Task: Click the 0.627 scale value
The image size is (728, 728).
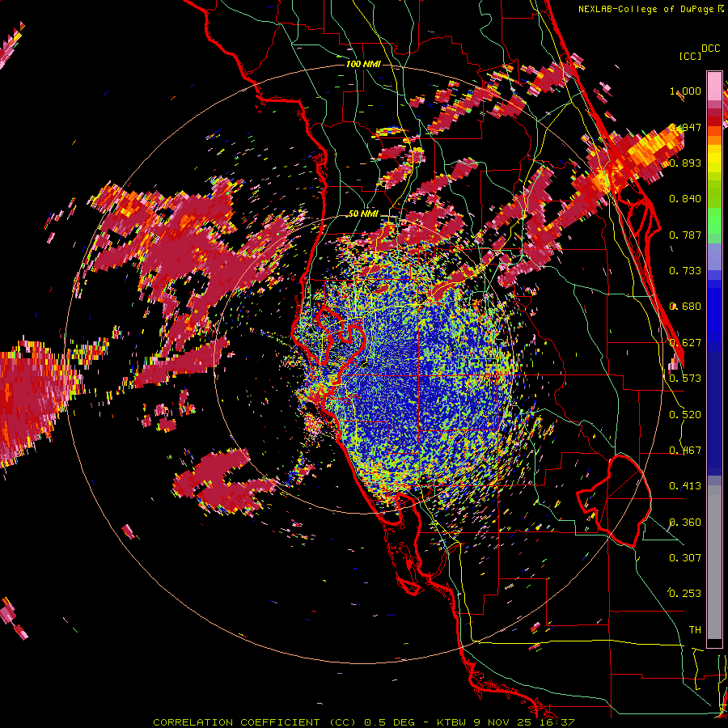Action: [685, 343]
